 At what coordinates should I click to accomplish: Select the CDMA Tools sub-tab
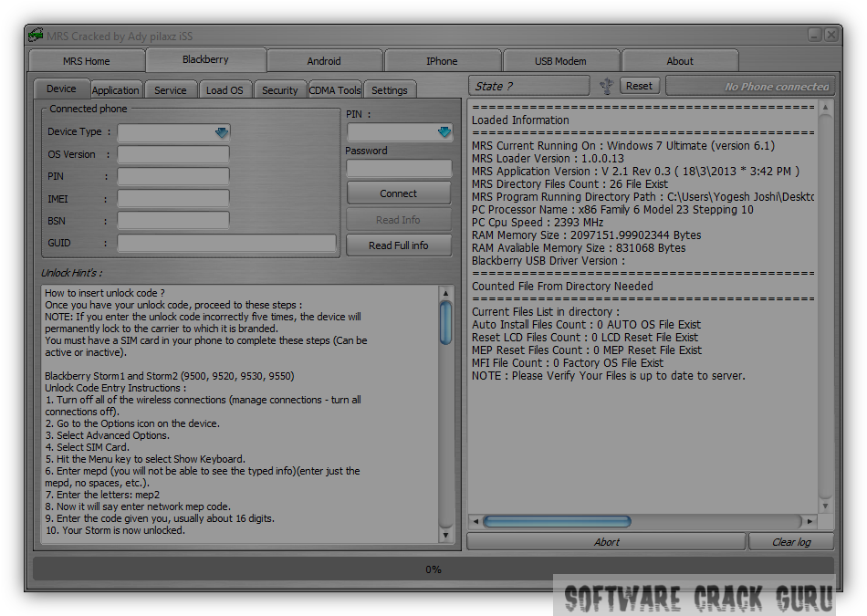click(x=335, y=90)
